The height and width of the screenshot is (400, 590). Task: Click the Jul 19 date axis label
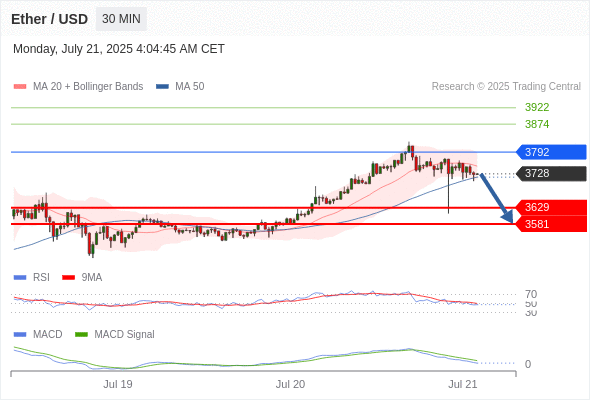118,384
